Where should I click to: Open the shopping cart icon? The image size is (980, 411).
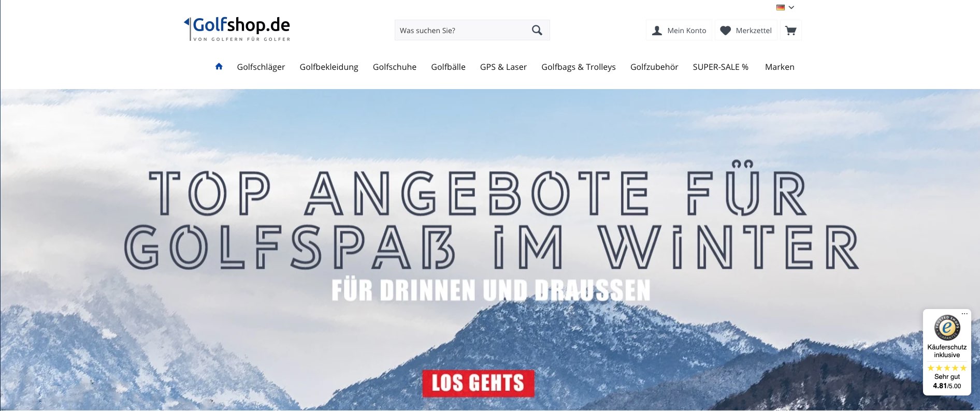[x=790, y=31]
